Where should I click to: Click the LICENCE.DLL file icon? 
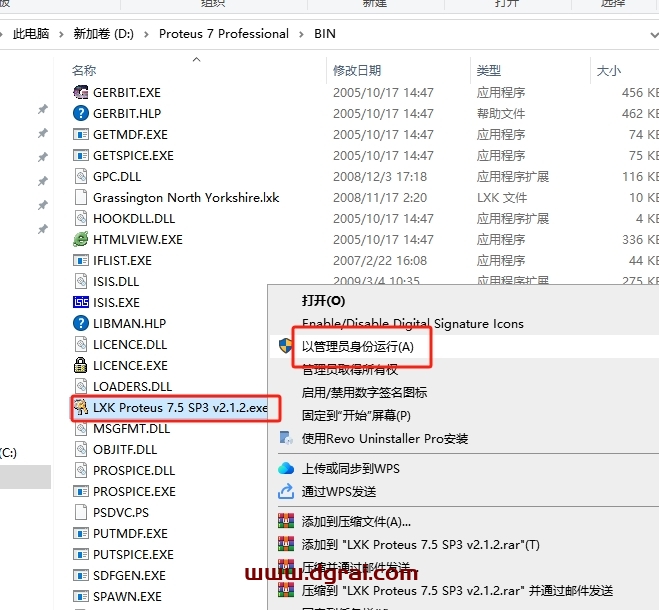pyautogui.click(x=81, y=344)
